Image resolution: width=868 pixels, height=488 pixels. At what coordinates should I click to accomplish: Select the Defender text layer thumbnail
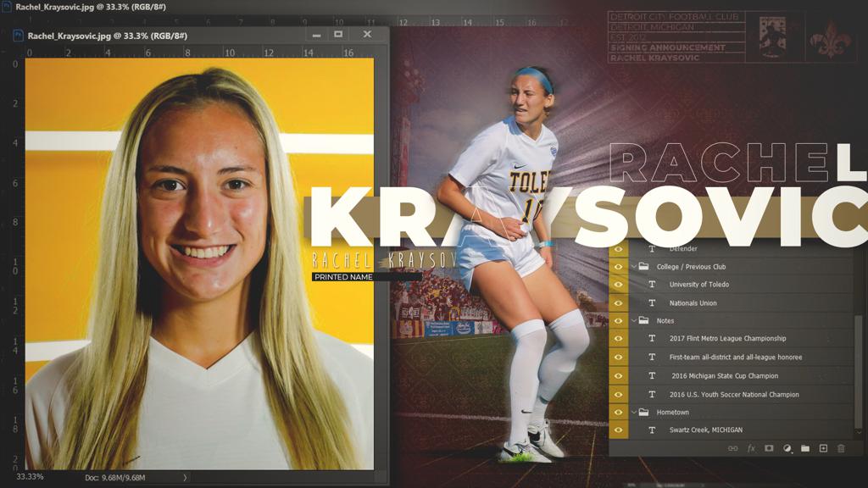coord(652,249)
